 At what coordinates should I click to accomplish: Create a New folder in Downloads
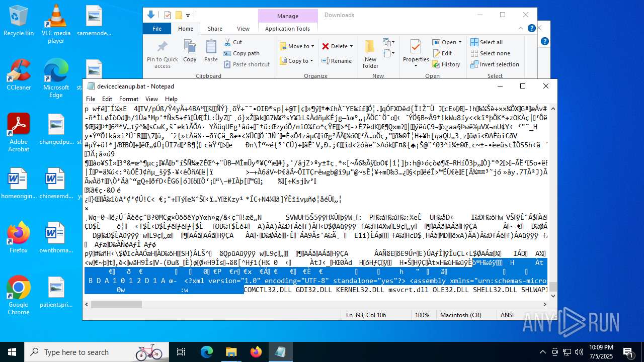pos(370,54)
